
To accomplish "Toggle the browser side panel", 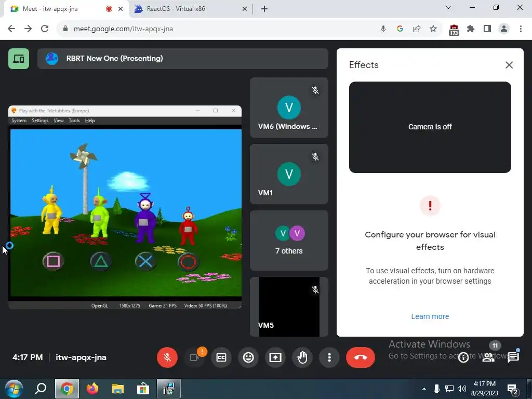I will 487,29.
